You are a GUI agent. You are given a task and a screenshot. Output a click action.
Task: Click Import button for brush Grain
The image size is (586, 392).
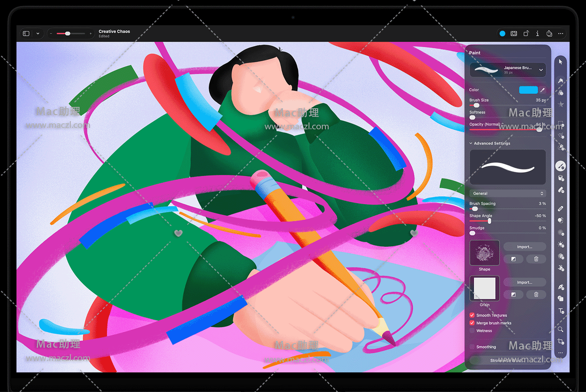[524, 282]
